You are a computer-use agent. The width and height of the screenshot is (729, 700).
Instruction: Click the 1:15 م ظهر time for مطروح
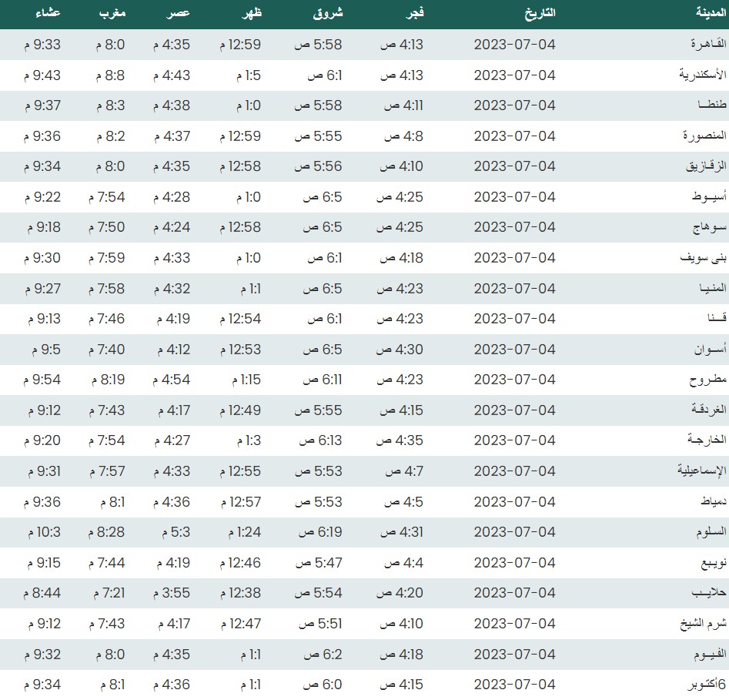point(246,380)
